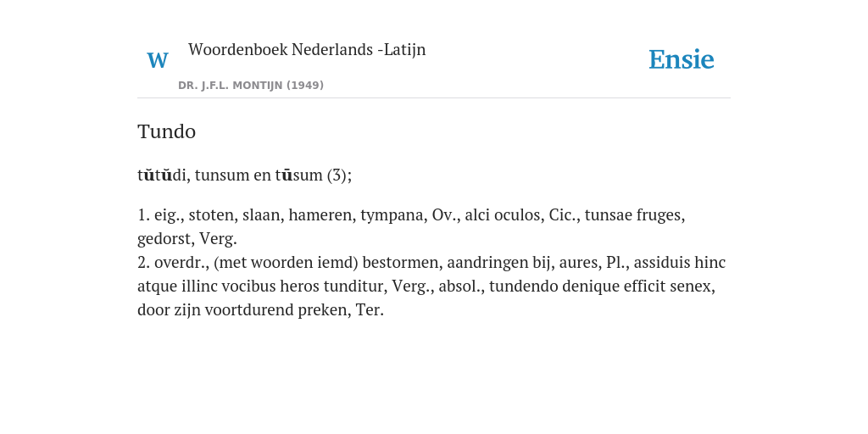868x434 pixels.
Task: Select the Dr. J.F.L. Montijn (1949) author label
Action: click(x=251, y=86)
